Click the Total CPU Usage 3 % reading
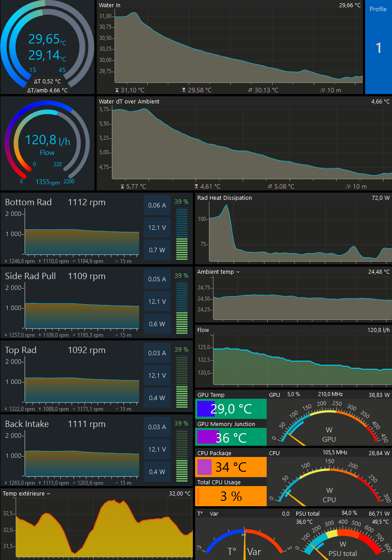392x560 pixels. tap(231, 496)
